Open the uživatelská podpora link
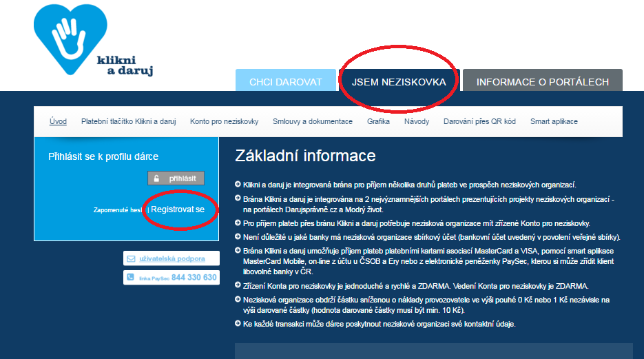Screen dimensions: 644x359 172,259
